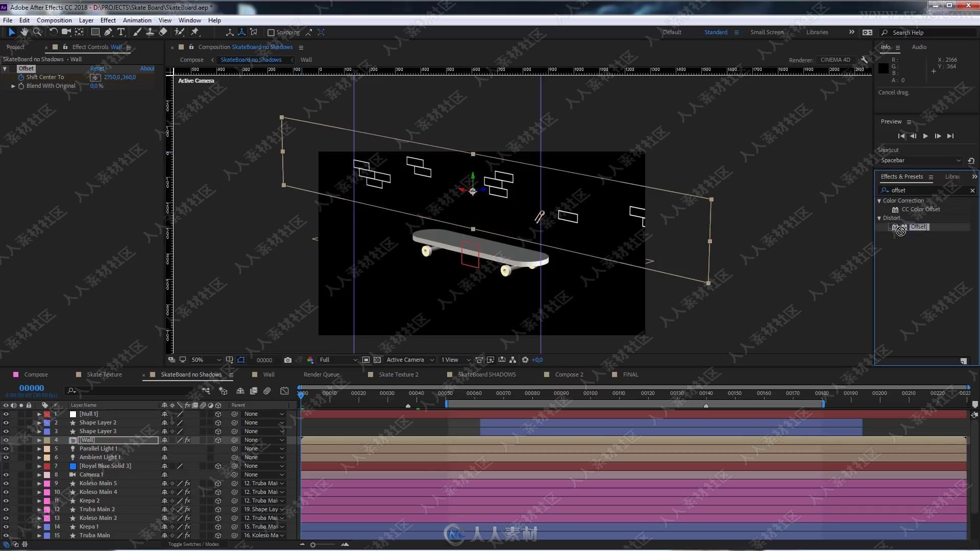The image size is (980, 551).
Task: Click the Reset button for Offset effect
Action: pos(97,68)
